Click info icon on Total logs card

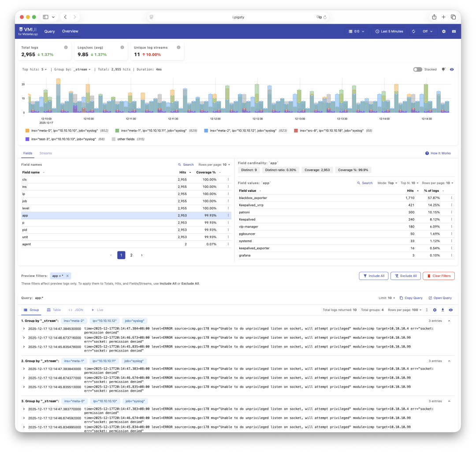(66, 47)
